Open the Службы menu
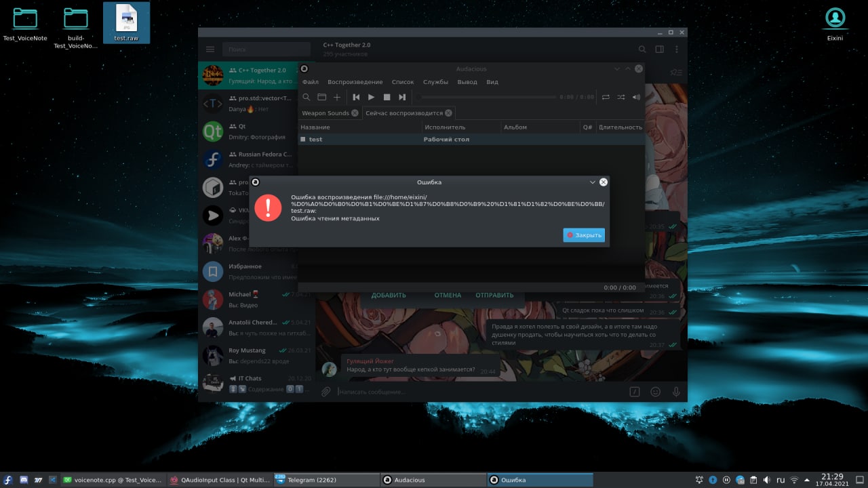Viewport: 868px width, 488px height. tap(435, 82)
